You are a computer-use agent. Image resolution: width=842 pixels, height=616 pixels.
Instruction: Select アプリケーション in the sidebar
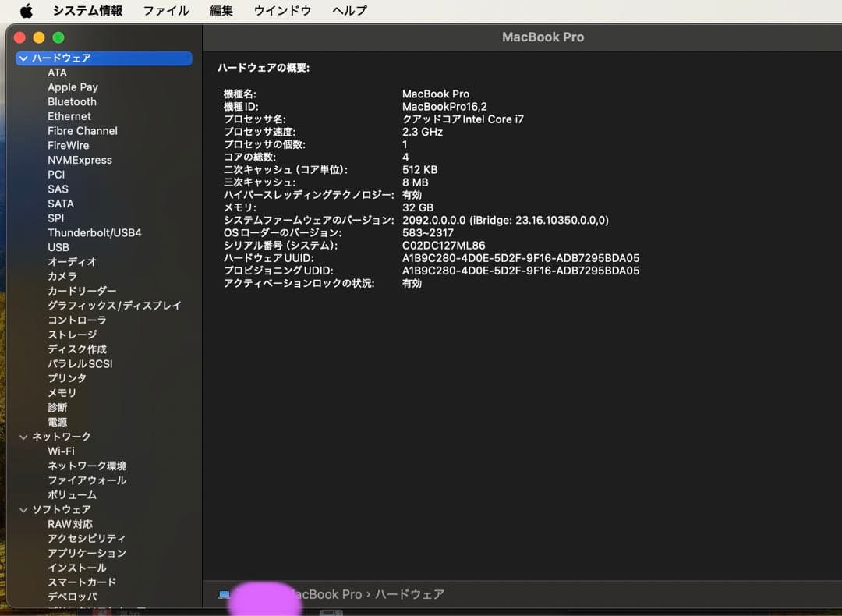(x=87, y=553)
